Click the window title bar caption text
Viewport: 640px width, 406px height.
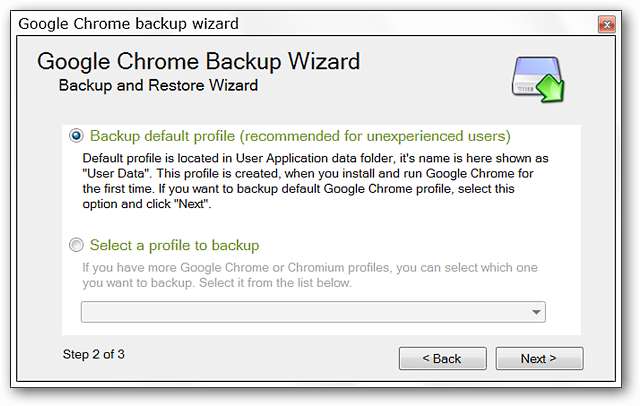click(x=130, y=21)
